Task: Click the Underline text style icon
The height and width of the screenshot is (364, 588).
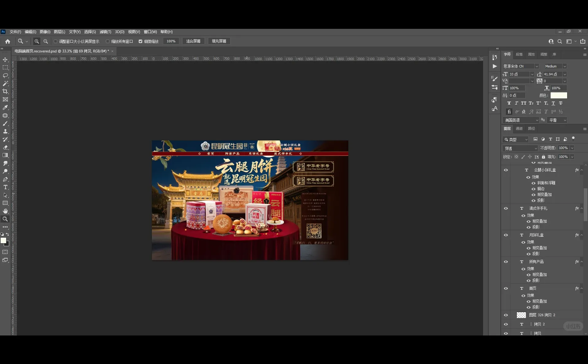Action: click(553, 103)
